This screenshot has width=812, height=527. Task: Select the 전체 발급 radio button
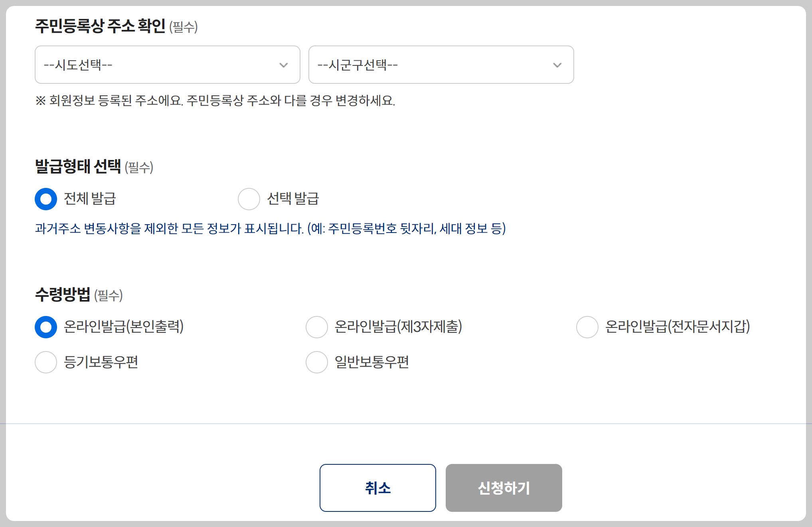pyautogui.click(x=45, y=199)
